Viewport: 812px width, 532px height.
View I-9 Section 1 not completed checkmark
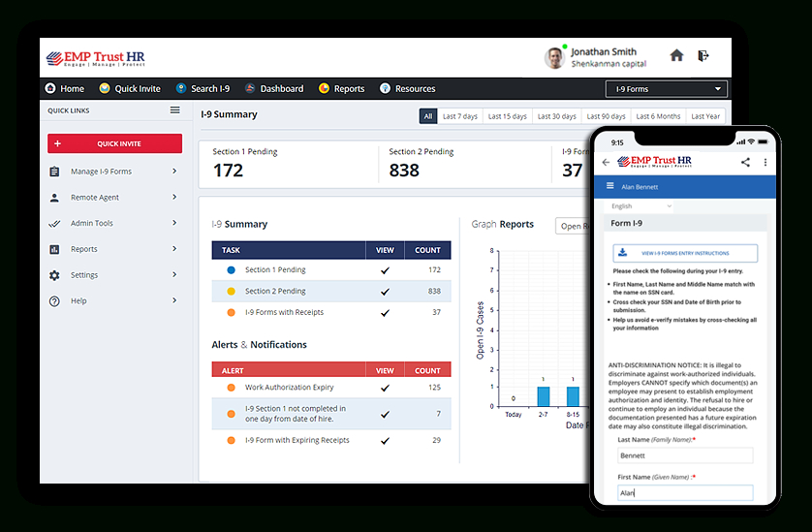tap(385, 415)
